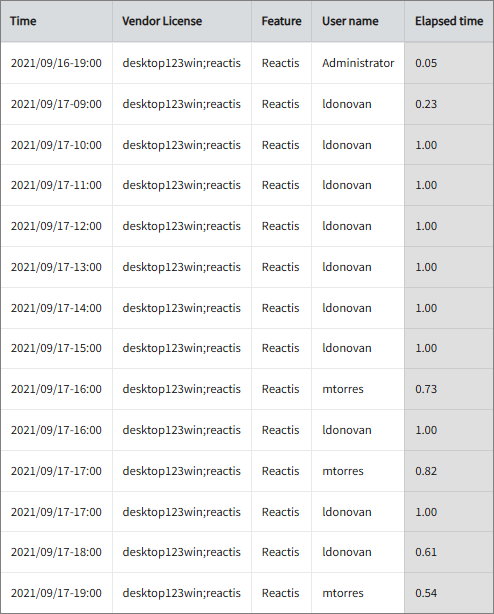Click the 0.82 elapsed time cell
The image size is (494, 614).
coord(449,471)
